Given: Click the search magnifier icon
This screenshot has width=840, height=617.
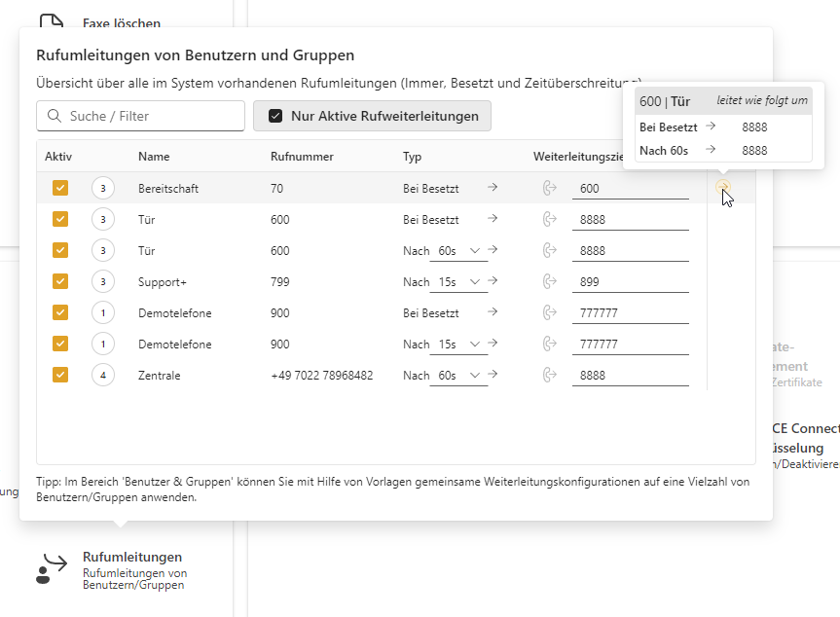Looking at the screenshot, I should [x=55, y=116].
